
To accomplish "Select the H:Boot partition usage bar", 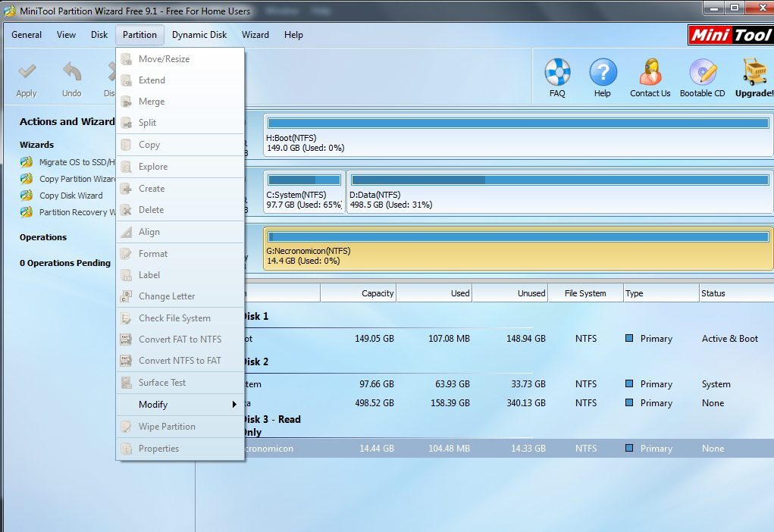I will [518, 123].
